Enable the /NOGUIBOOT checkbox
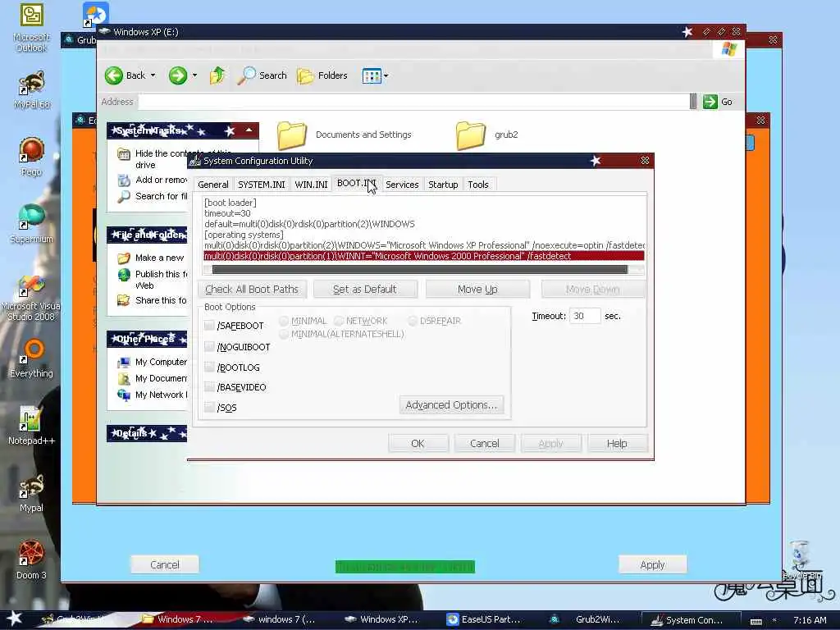 coord(209,347)
